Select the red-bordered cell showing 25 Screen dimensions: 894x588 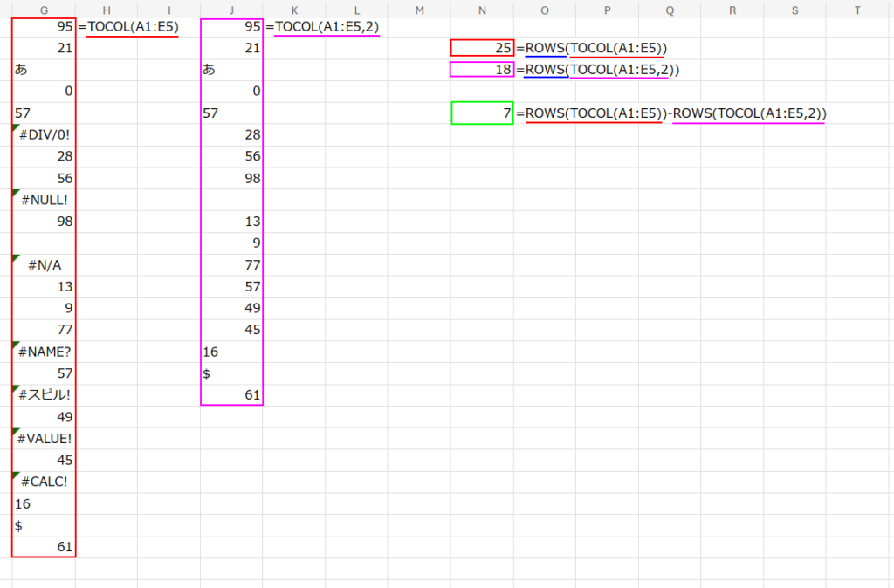(x=482, y=48)
